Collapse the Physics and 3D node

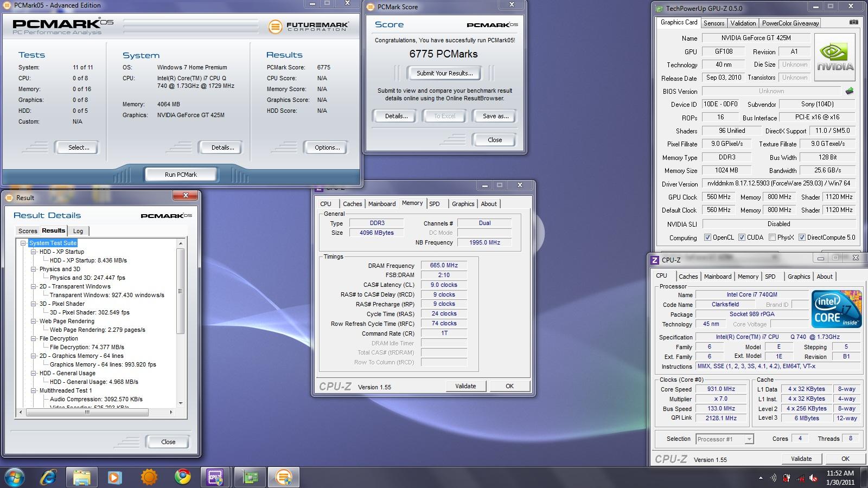click(34, 269)
